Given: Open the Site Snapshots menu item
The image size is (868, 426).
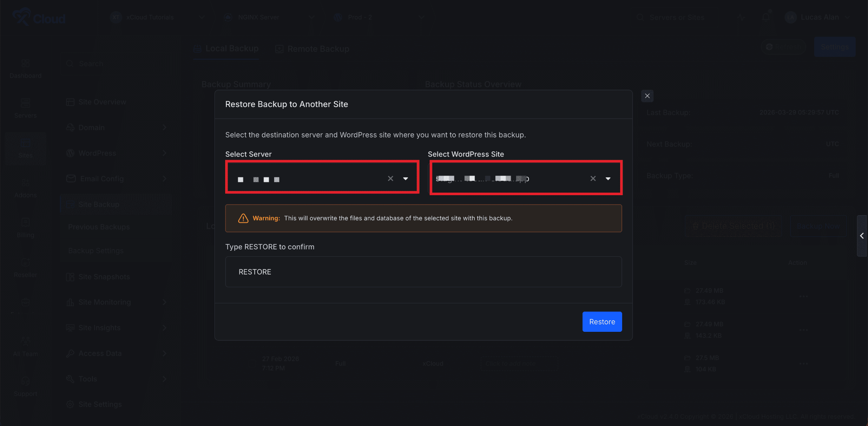Looking at the screenshot, I should (x=104, y=277).
